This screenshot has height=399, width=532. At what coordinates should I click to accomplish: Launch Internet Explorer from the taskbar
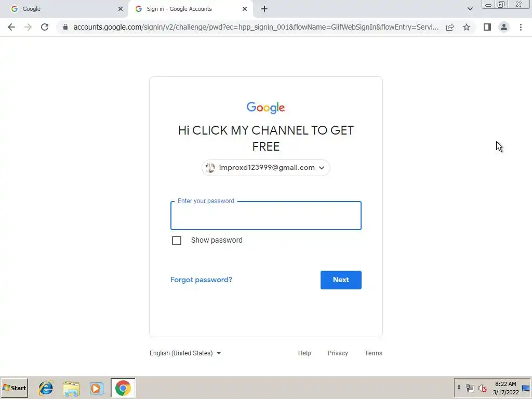(x=46, y=388)
